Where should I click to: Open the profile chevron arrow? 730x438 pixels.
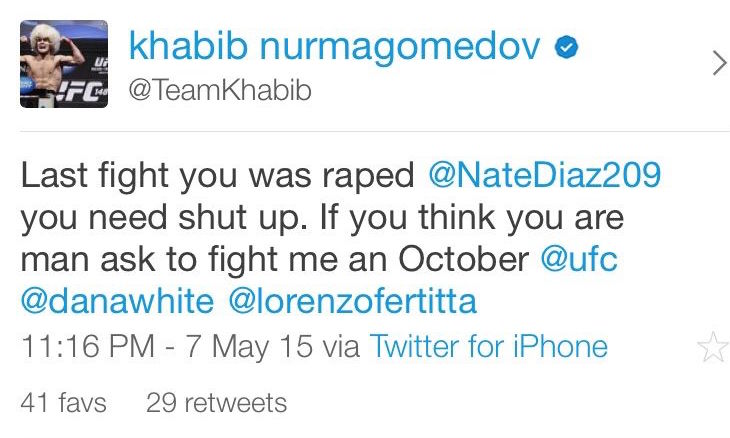point(716,65)
